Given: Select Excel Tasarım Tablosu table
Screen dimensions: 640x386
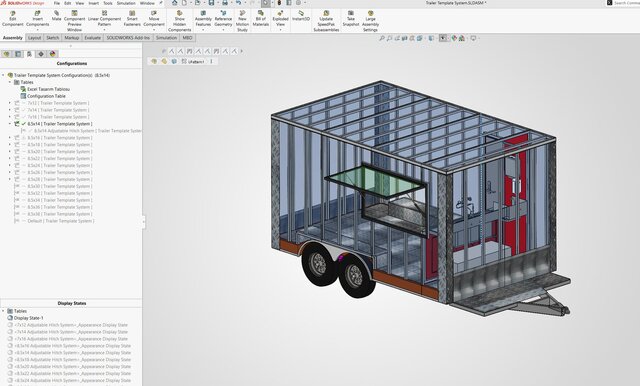Looking at the screenshot, I should tap(45, 89).
